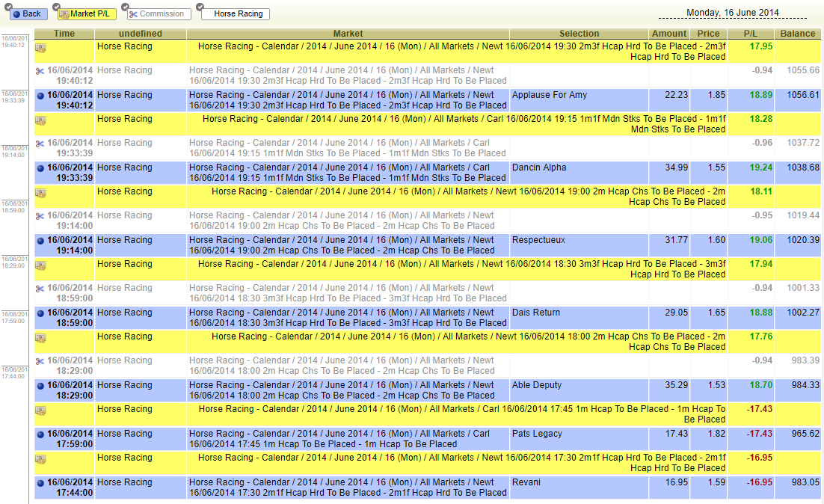Click the scissors commission icon on the 19:40:12 row

pos(40,72)
